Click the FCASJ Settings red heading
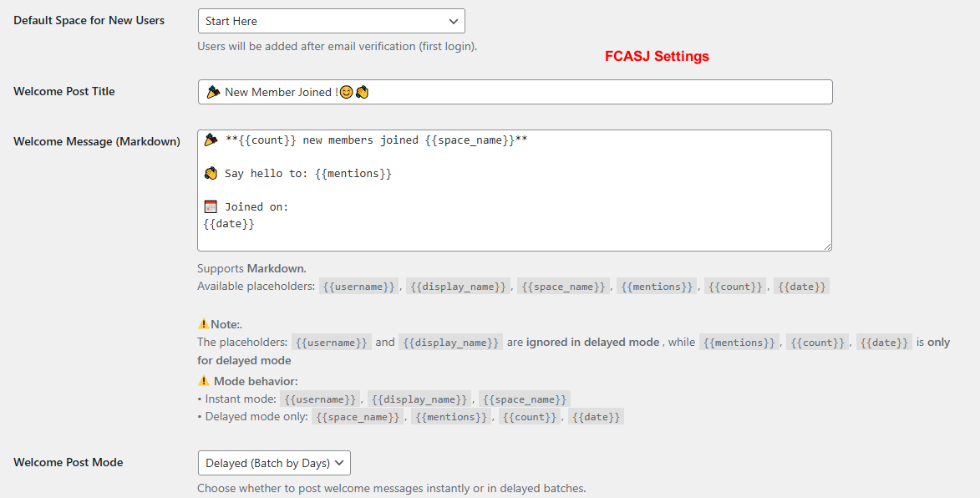This screenshot has width=980, height=498. pyautogui.click(x=657, y=56)
